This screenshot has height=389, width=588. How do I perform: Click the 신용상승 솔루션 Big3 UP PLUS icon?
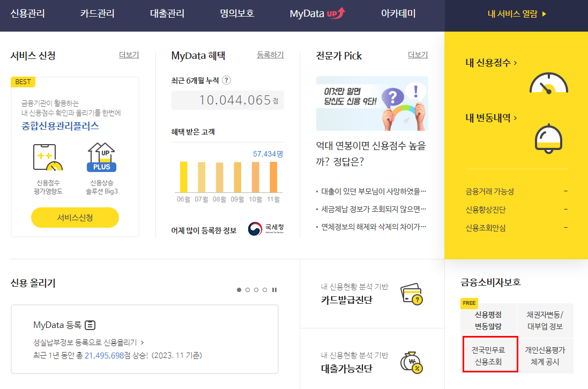pyautogui.click(x=102, y=157)
